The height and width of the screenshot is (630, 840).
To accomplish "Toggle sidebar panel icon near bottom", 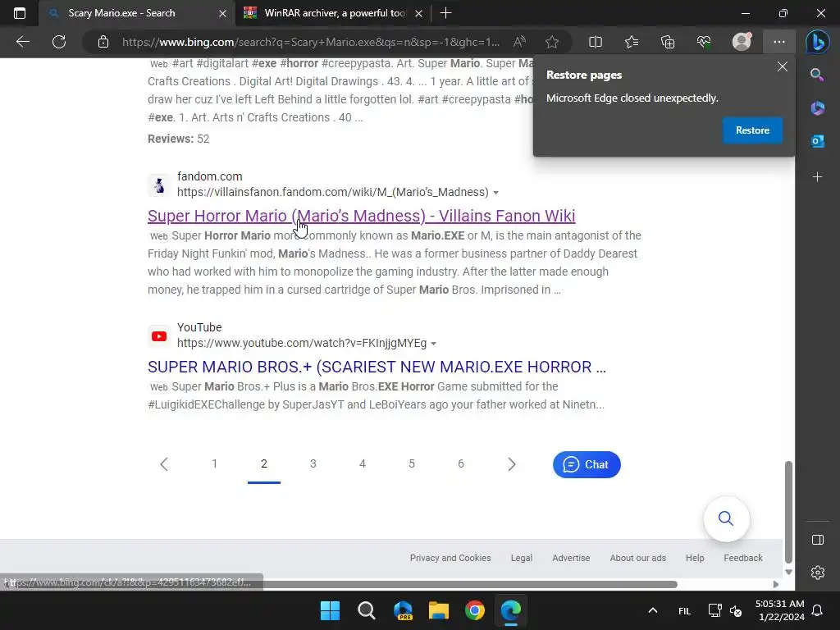I will point(818,540).
